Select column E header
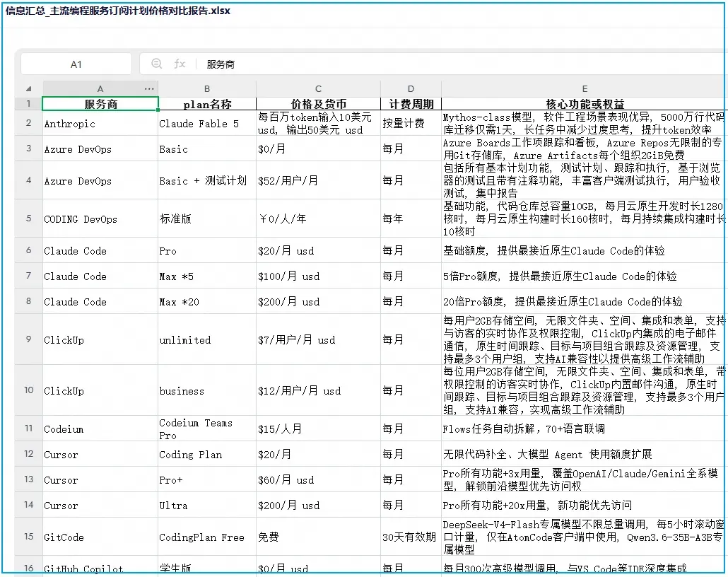This screenshot has height=577, width=728. point(584,88)
